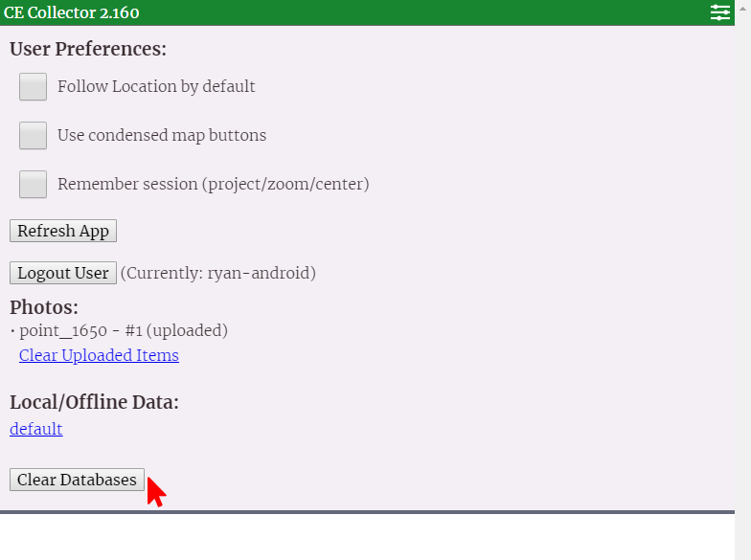Click the Photos section heading
The height and width of the screenshot is (560, 751).
pos(44,307)
